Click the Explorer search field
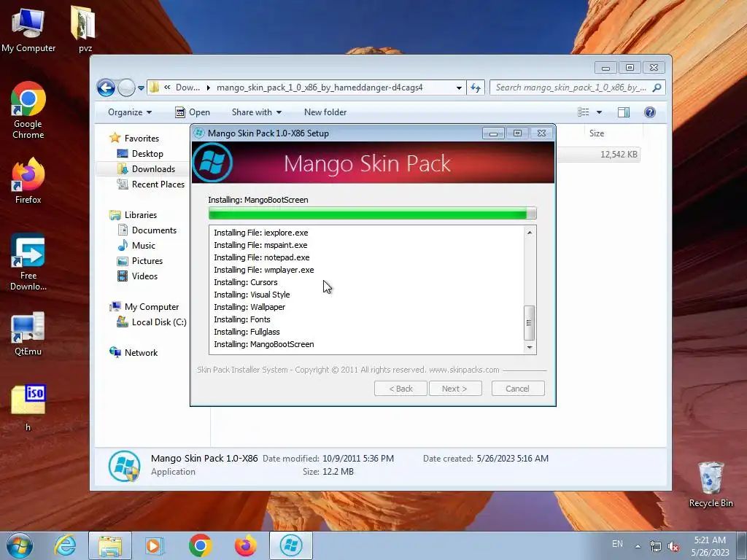This screenshot has height=560, width=747. pyautogui.click(x=570, y=87)
